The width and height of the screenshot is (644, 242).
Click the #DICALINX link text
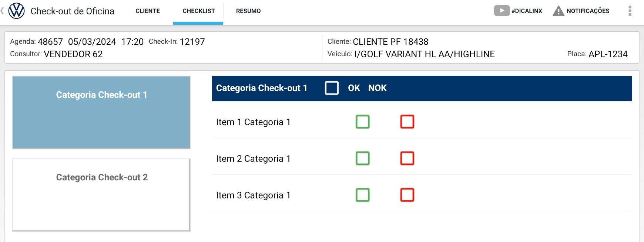click(x=527, y=11)
